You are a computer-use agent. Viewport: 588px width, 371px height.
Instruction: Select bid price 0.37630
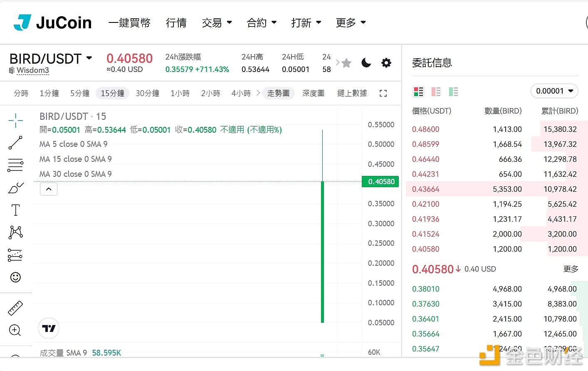pyautogui.click(x=425, y=304)
